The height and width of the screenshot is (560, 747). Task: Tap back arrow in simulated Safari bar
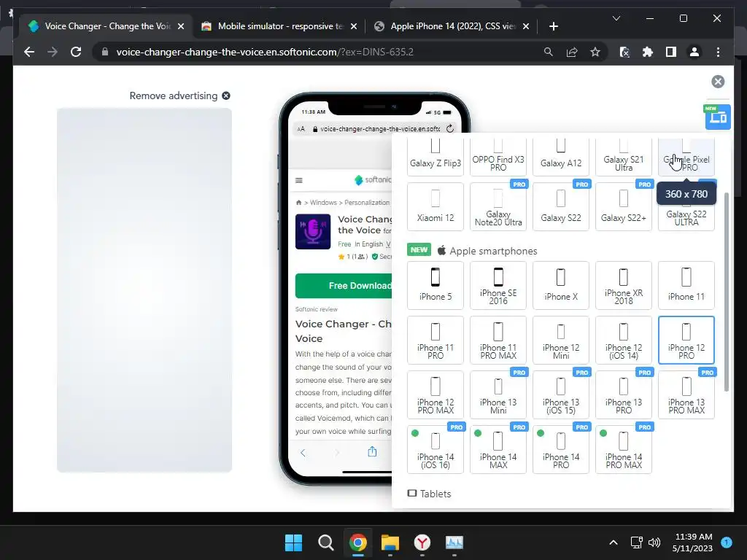point(303,452)
